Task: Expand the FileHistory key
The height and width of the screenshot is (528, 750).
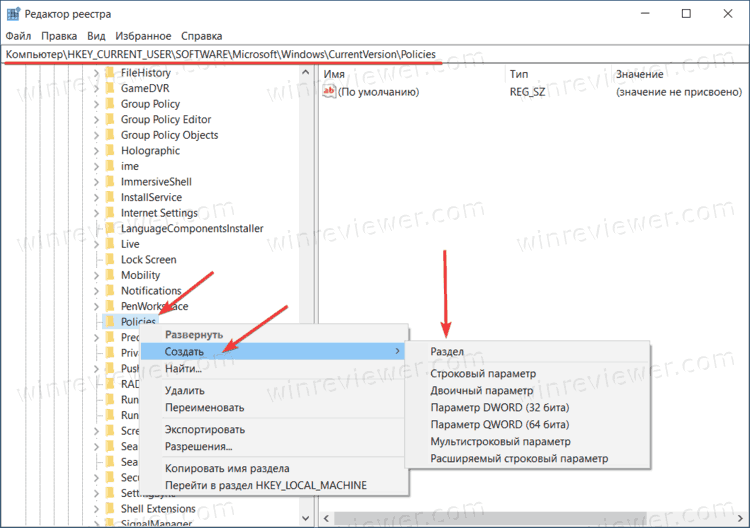Action: (x=96, y=73)
